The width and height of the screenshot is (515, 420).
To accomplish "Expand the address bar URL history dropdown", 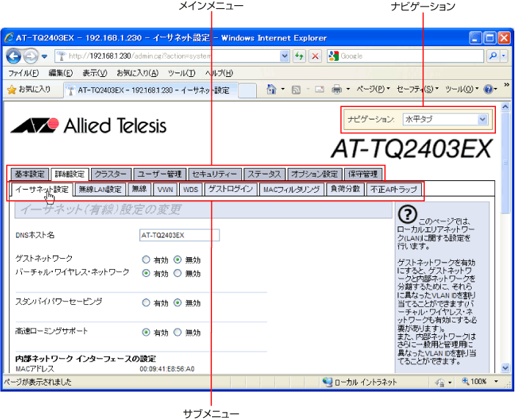I will click(x=285, y=56).
